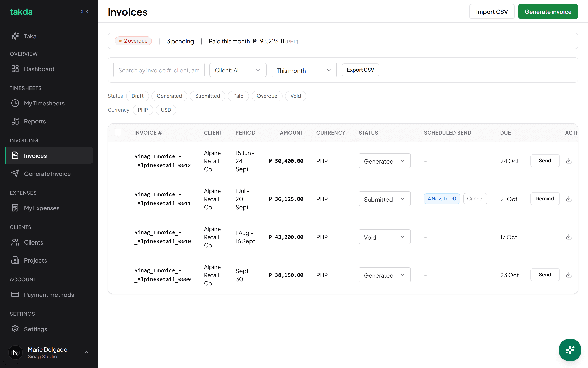Cancel the 4 Nov scheduled send
588x368 pixels.
475,199
